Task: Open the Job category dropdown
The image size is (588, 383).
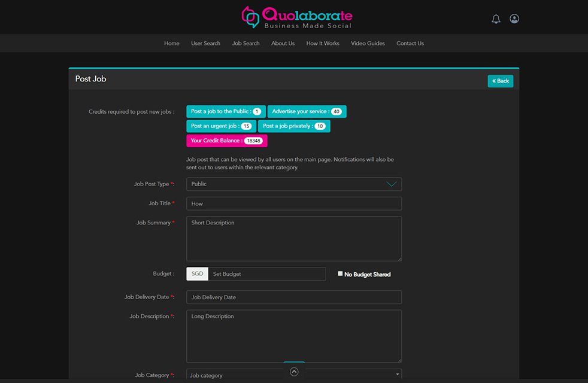Action: pyautogui.click(x=294, y=375)
